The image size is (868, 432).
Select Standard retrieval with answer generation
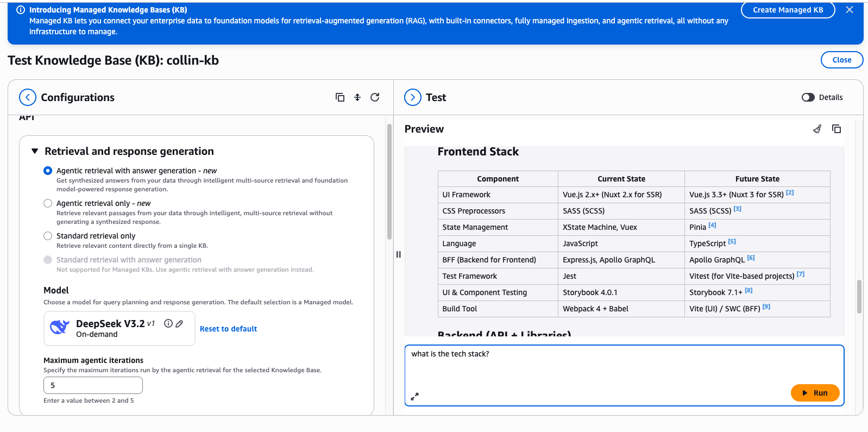[48, 260]
